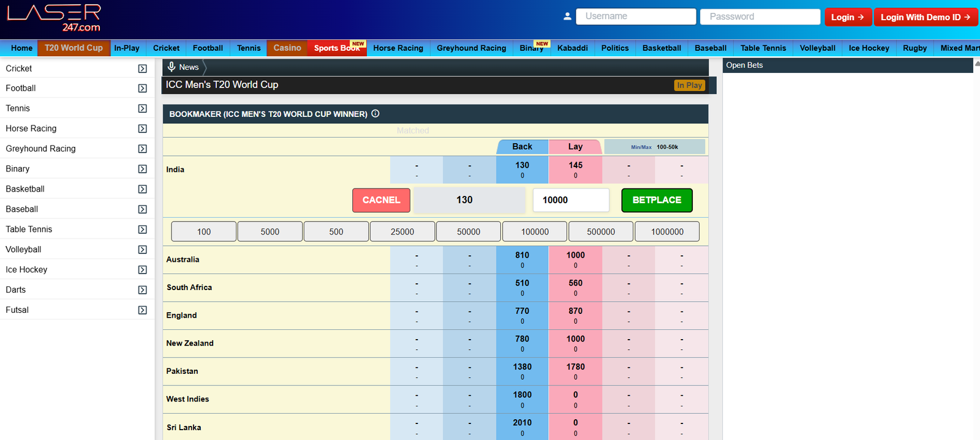Click India lay odds 145

point(576,170)
